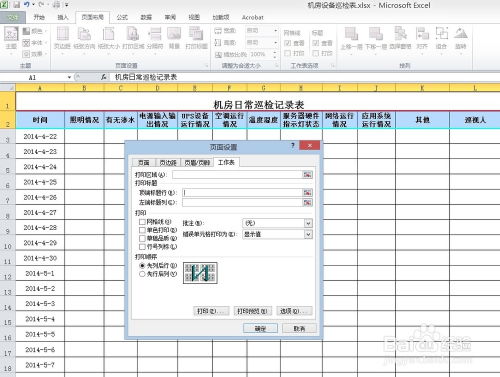Image resolution: width=500 pixels, height=377 pixels.
Task: Click the Undo arrow in quick access toolbar
Action: click(x=27, y=5)
